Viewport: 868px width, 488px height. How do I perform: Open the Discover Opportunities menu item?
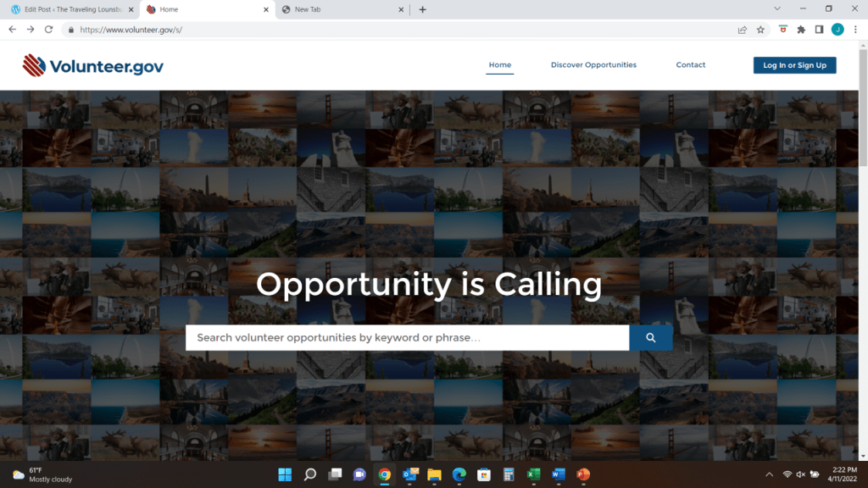[x=593, y=65]
